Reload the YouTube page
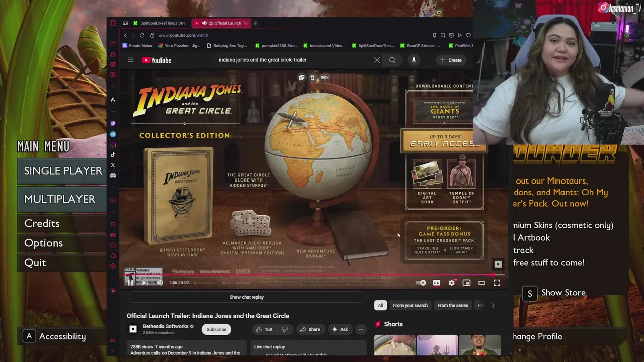 coord(142,35)
